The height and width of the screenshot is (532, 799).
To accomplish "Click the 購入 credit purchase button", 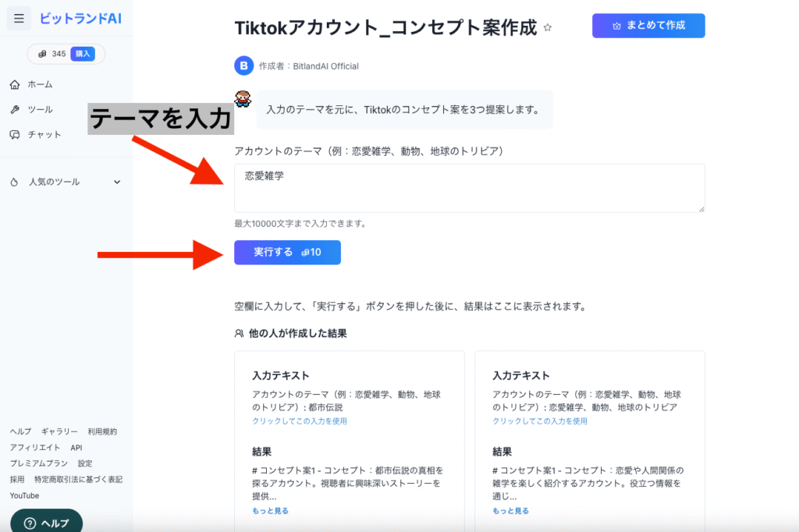I will pyautogui.click(x=83, y=54).
